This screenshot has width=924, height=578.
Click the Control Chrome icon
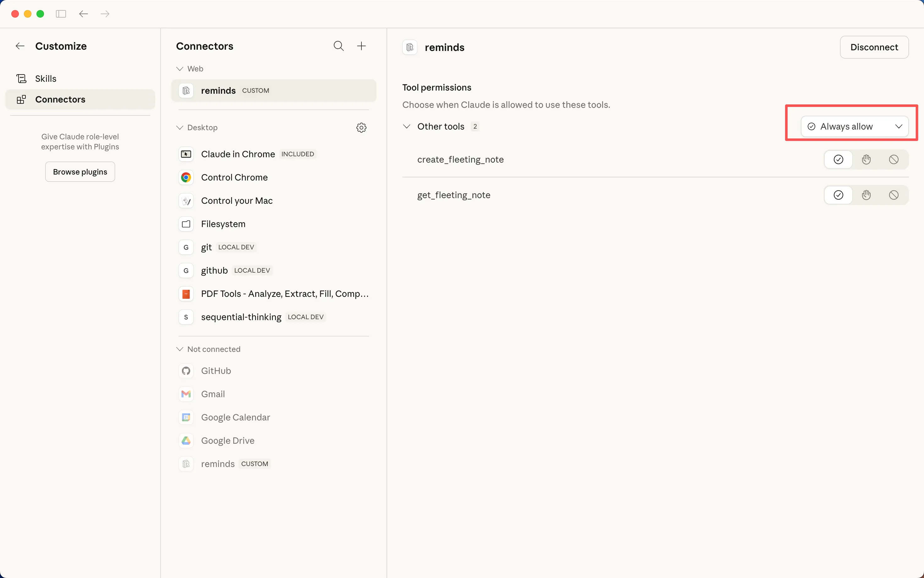point(186,177)
